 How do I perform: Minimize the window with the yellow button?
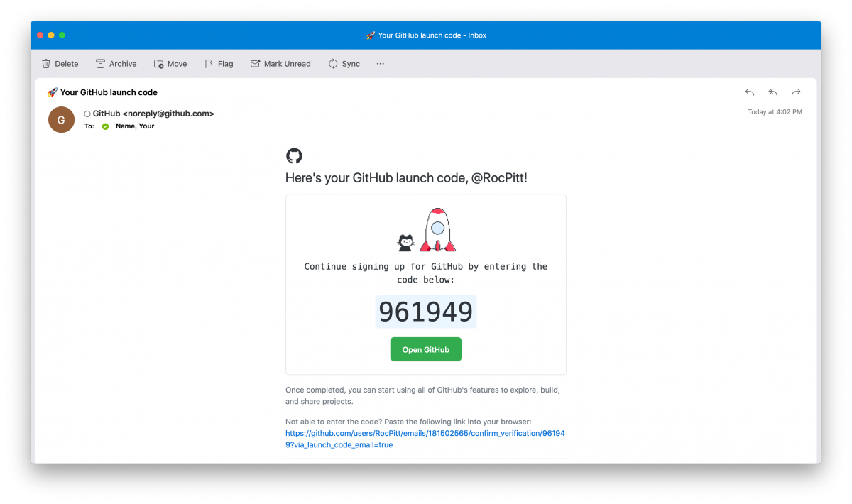(x=51, y=35)
